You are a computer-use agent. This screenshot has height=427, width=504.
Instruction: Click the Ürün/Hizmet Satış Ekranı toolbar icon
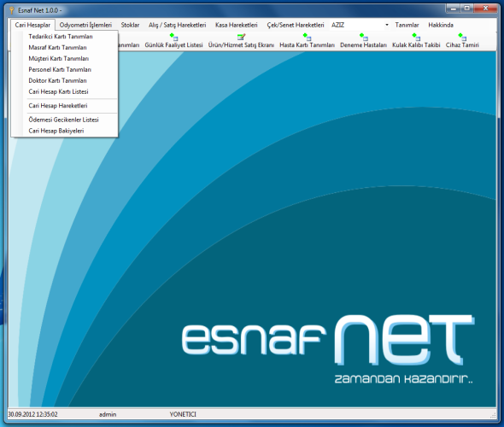(242, 37)
